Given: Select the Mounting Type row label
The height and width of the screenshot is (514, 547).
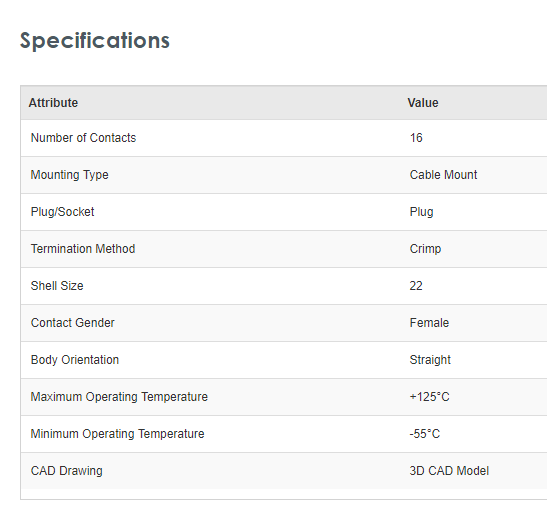Looking at the screenshot, I should click(x=69, y=175).
